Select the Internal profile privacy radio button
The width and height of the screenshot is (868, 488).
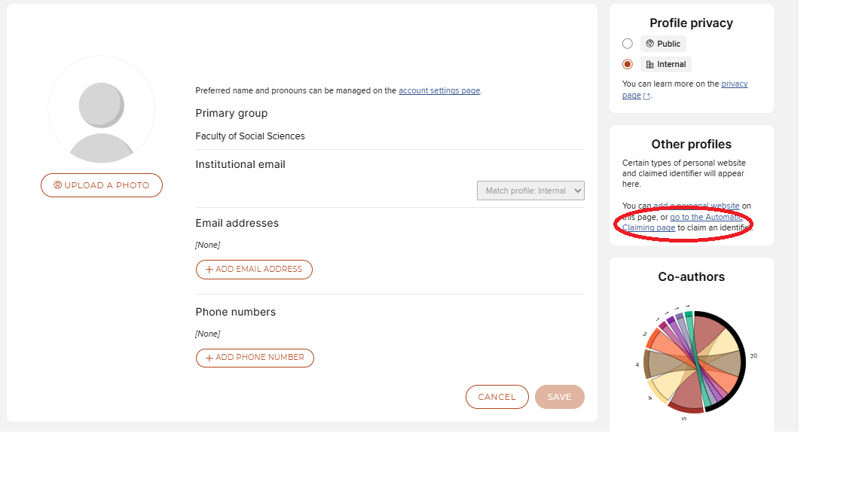pos(628,64)
